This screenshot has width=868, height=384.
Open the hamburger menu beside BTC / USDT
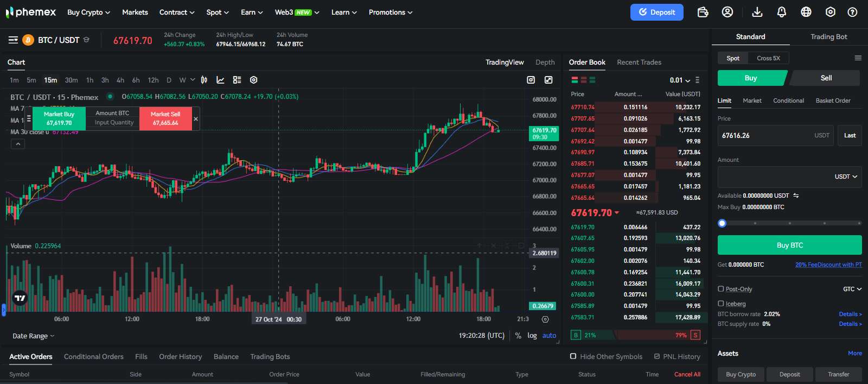coord(14,40)
